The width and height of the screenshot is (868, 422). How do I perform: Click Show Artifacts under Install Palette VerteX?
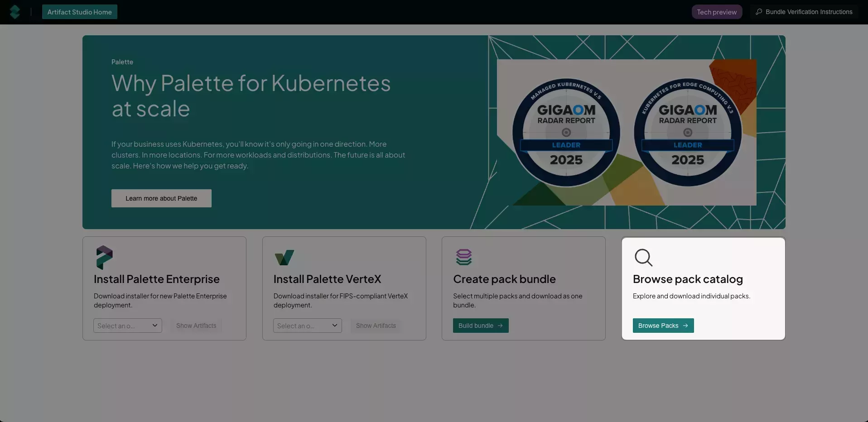click(376, 325)
